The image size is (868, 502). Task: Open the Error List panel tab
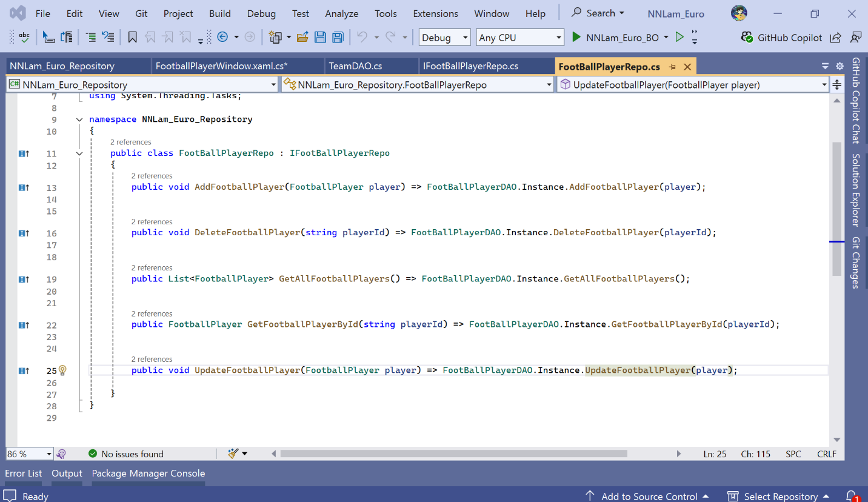(24, 474)
